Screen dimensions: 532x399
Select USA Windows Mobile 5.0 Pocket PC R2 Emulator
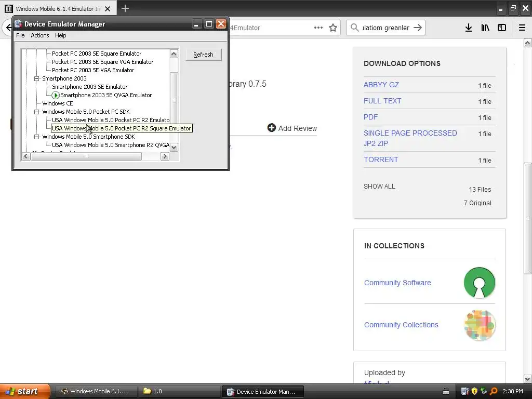[111, 120]
